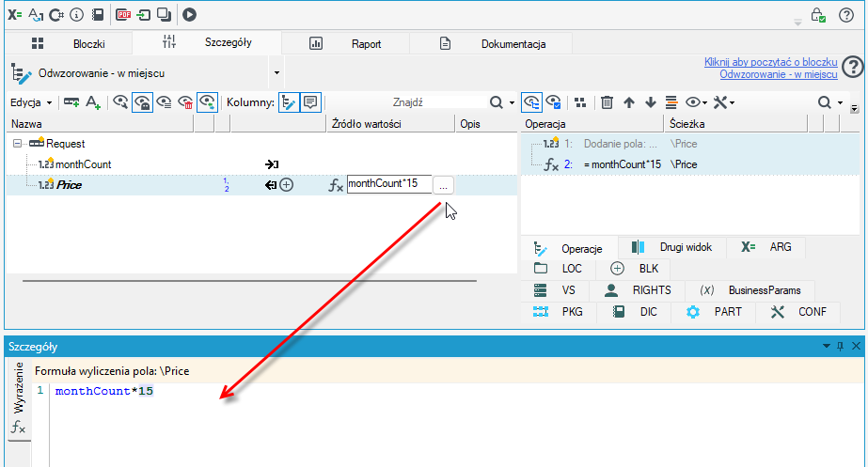Click the fx expression icon in the Wyrażenie sidebar
The image size is (868, 467).
[x=18, y=428]
